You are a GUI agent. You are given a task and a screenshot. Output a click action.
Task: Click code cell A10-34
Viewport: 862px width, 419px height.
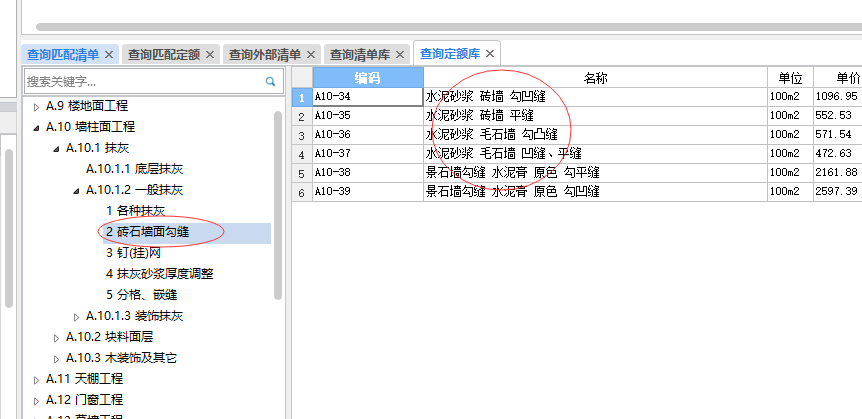[368, 97]
